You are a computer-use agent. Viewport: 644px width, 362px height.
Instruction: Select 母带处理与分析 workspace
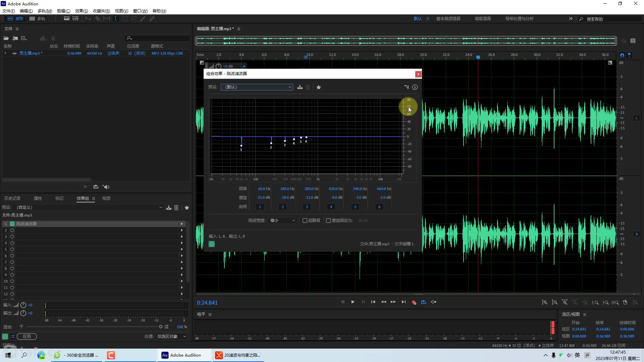click(x=519, y=19)
